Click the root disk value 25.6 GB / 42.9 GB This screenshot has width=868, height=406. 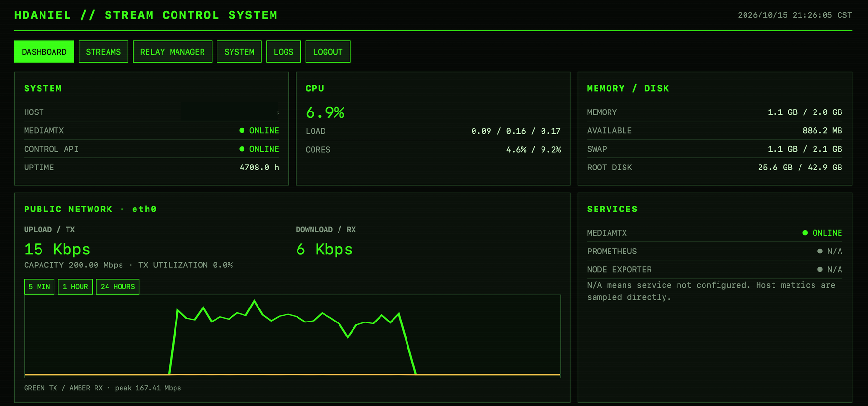[x=800, y=168]
